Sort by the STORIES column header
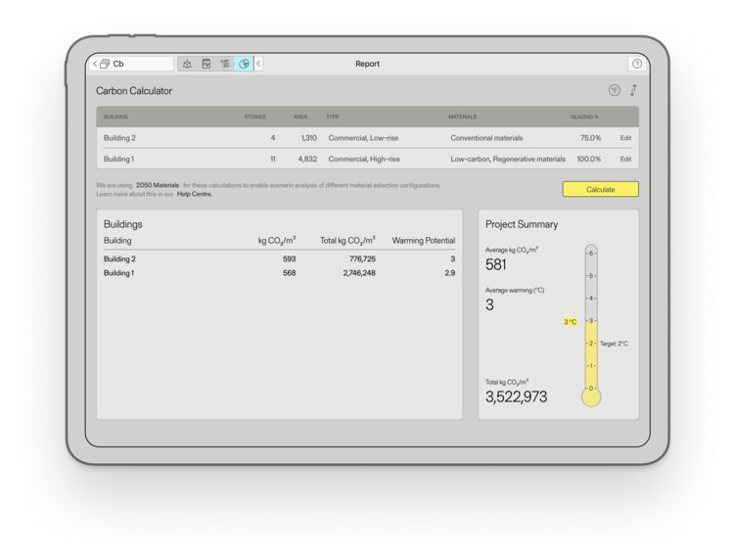Image resolution: width=734 pixels, height=560 pixels. tap(254, 117)
